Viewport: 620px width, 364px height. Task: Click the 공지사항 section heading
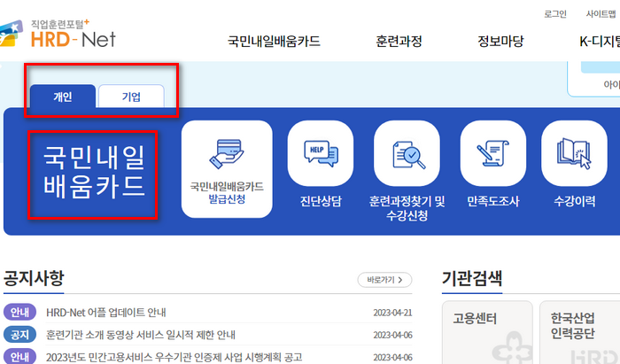coord(34,278)
